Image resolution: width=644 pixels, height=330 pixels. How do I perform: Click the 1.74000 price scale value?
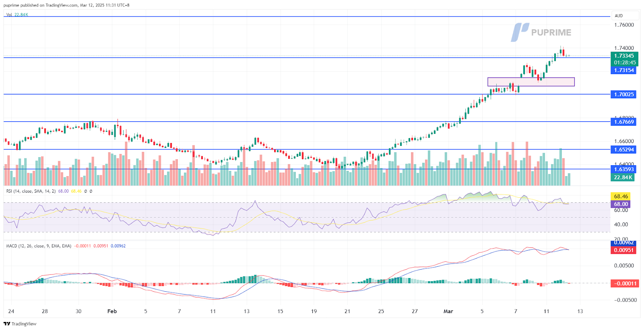(624, 48)
